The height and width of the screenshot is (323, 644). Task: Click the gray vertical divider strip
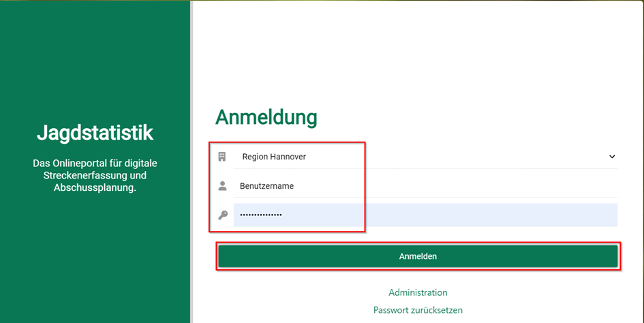[x=191, y=161]
